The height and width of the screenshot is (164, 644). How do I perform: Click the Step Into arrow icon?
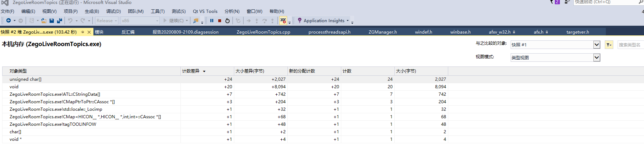pyautogui.click(x=256, y=21)
